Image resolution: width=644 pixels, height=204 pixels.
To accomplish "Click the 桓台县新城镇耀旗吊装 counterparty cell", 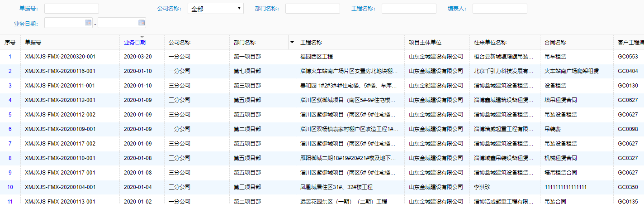I will click(x=504, y=57).
